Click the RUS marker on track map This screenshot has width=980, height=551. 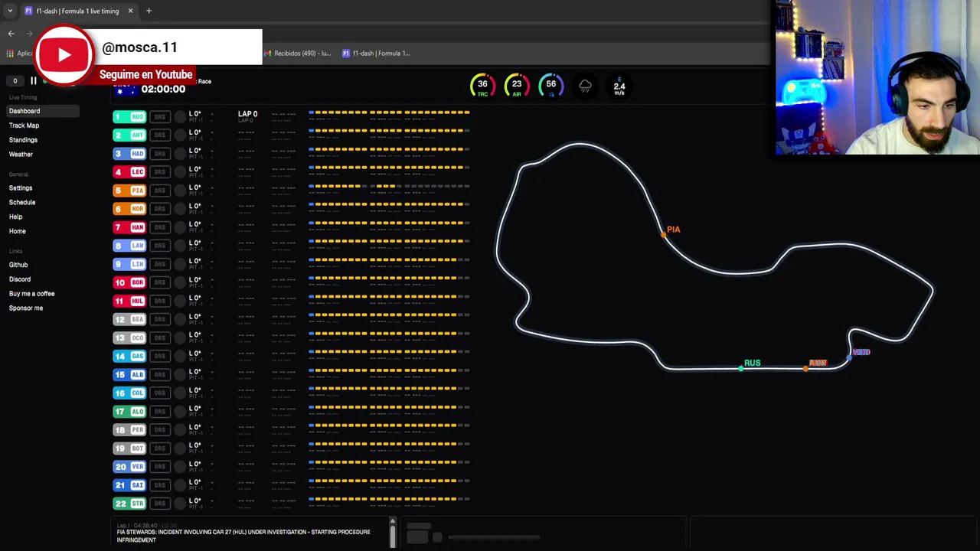[x=741, y=369]
